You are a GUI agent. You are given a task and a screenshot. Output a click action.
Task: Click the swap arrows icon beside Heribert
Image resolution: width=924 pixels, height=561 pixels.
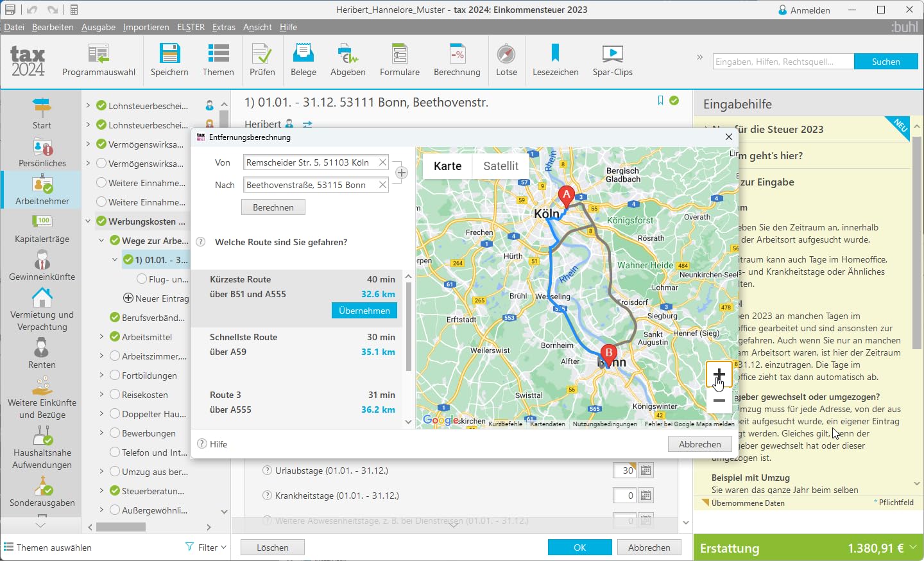click(x=307, y=124)
